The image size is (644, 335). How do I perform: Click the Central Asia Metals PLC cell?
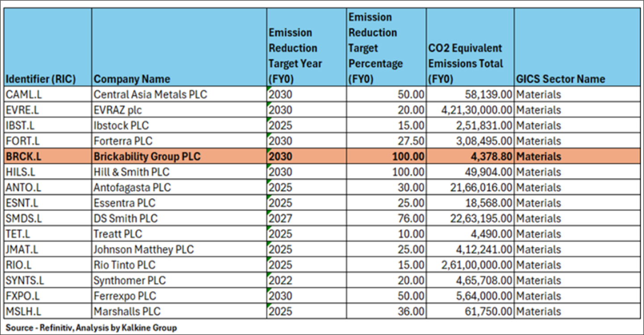click(x=179, y=95)
